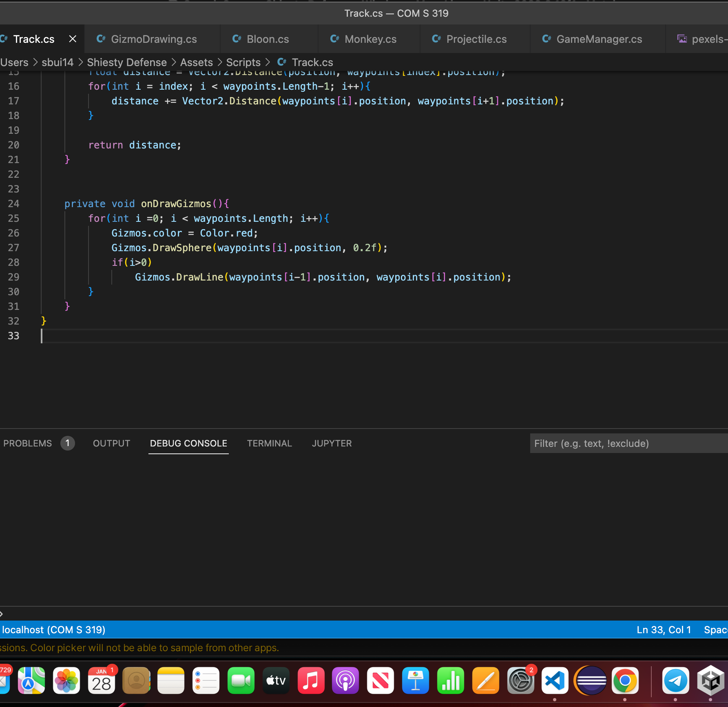Open the Output panel tab

click(x=111, y=443)
